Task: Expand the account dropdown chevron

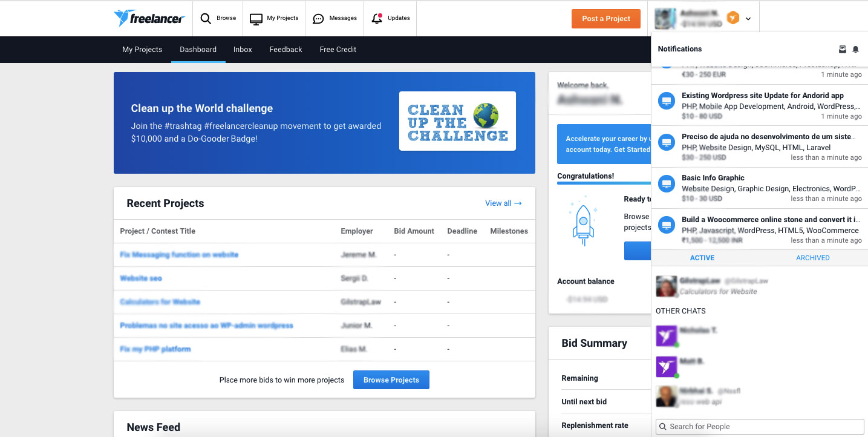Action: (748, 19)
